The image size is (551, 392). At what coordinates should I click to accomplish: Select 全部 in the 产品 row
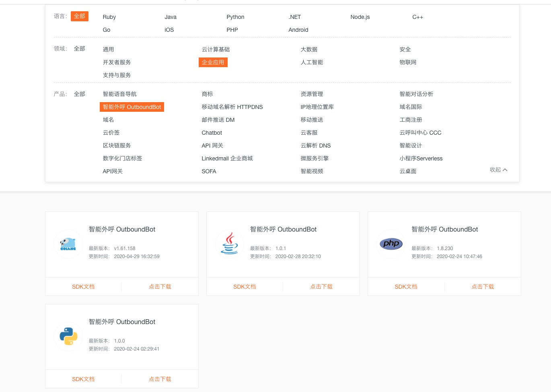[80, 94]
